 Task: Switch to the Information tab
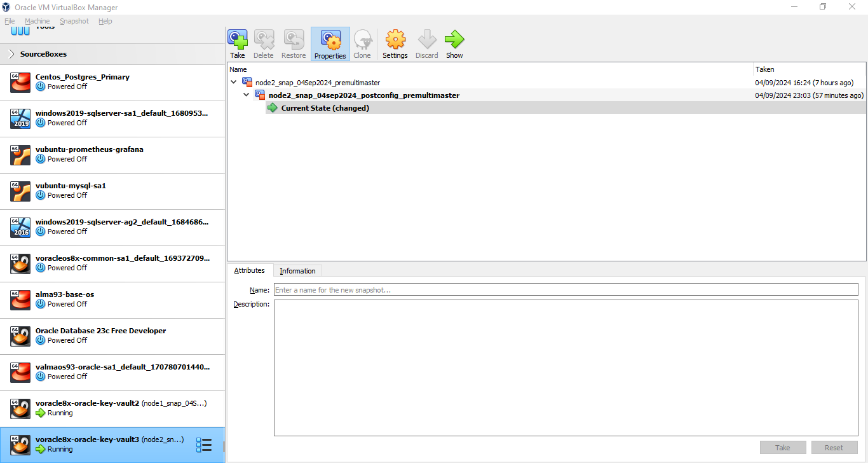297,271
